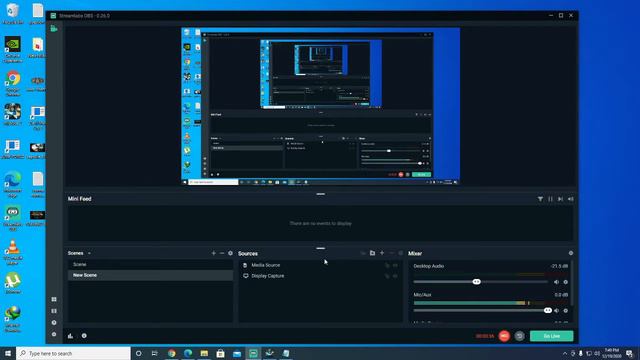Viewport: 640px width, 360px height.
Task: Expand the Scenes collection dropdown
Action: pyautogui.click(x=89, y=253)
